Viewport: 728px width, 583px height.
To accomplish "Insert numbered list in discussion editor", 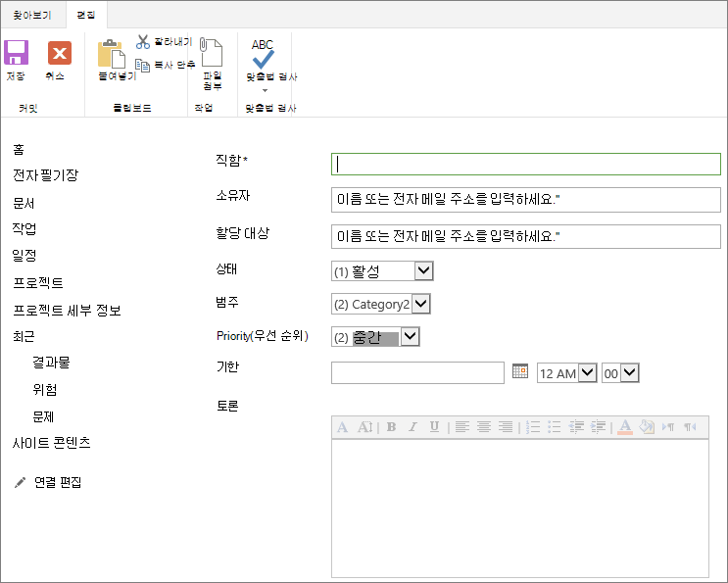I will [x=533, y=427].
